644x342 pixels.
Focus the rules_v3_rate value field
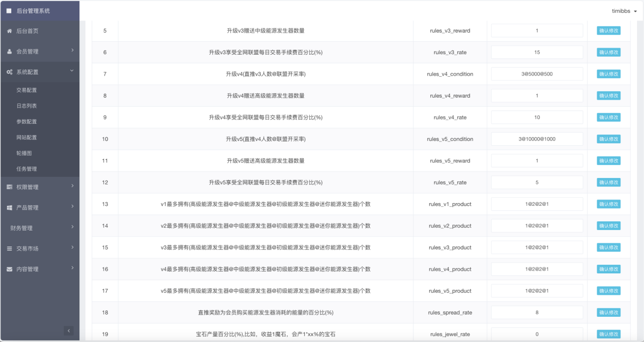coord(537,53)
